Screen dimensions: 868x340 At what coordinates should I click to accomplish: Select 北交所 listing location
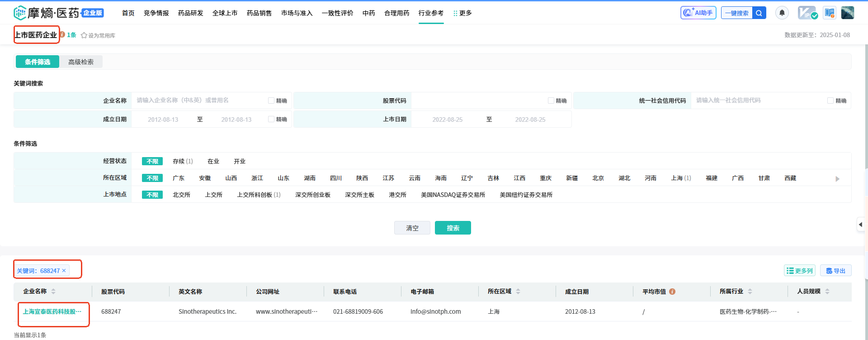[181, 195]
